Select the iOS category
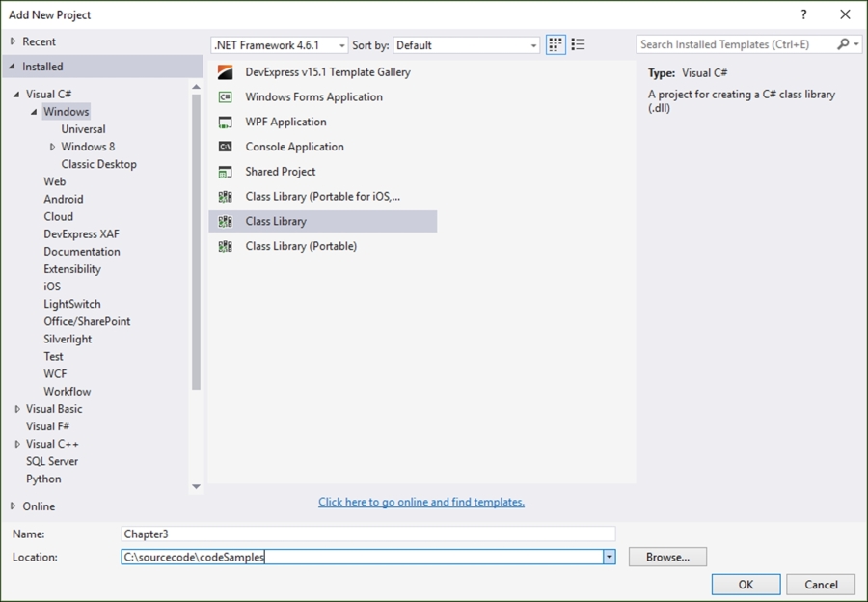The image size is (868, 602). (x=52, y=287)
